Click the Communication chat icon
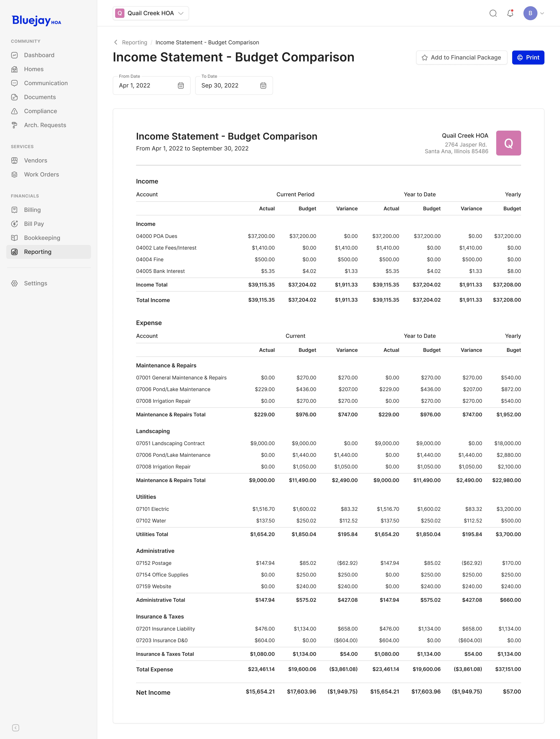Image resolution: width=560 pixels, height=739 pixels. 14,83
